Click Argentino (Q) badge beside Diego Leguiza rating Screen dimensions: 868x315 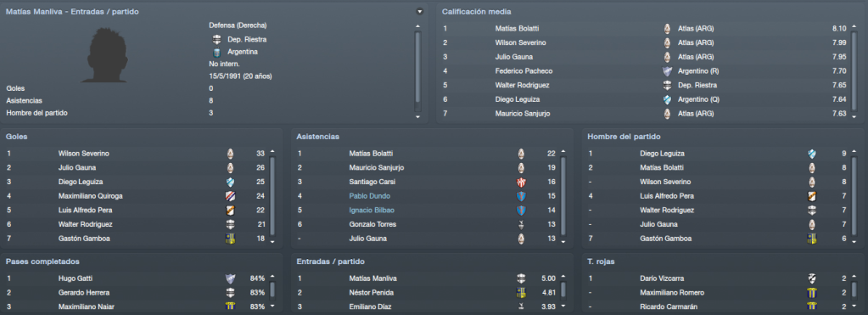(x=667, y=99)
